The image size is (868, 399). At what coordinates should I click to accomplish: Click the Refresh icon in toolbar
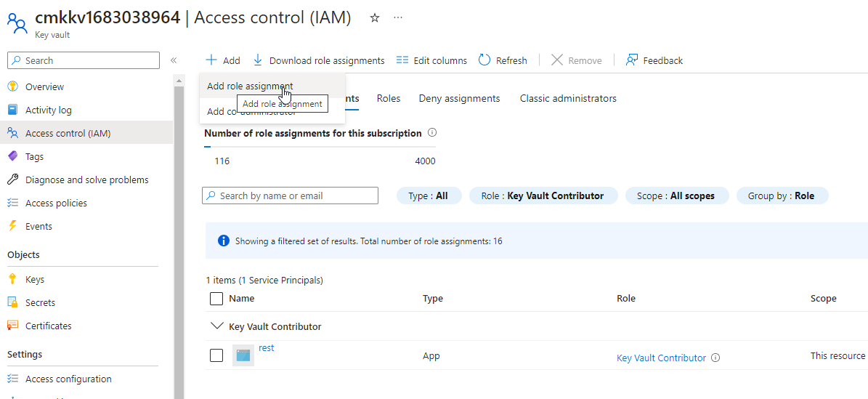point(484,60)
